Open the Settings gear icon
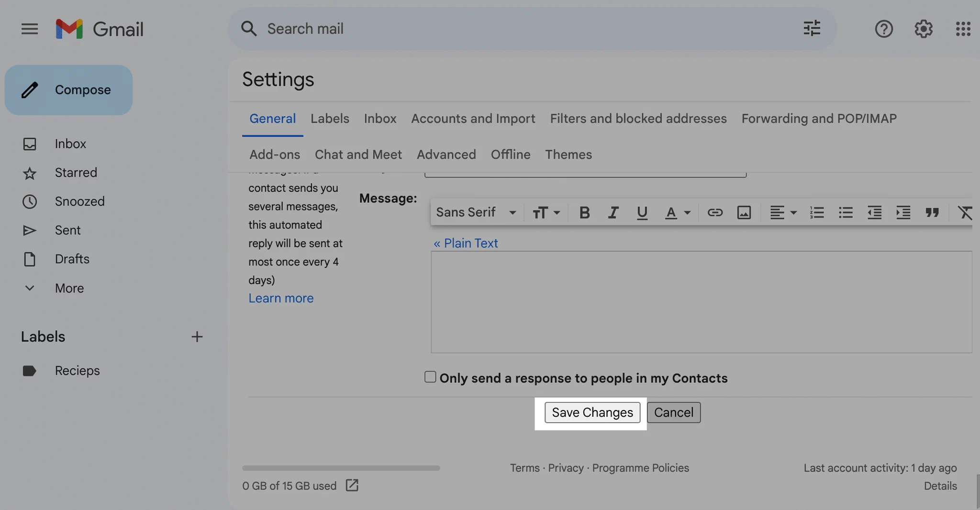This screenshot has height=510, width=980. (x=924, y=29)
